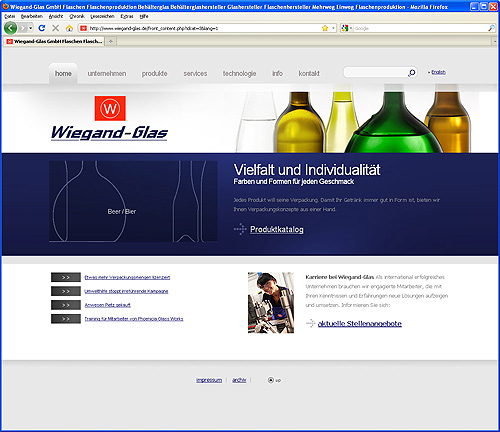
Task: Open Training für Mitarbeiter von Phoenicia link
Action: (x=134, y=319)
